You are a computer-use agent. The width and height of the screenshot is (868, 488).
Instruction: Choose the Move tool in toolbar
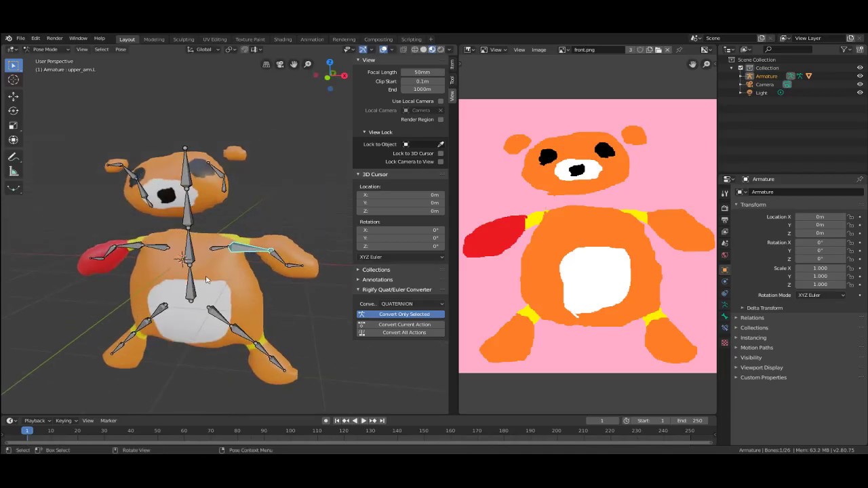(13, 96)
